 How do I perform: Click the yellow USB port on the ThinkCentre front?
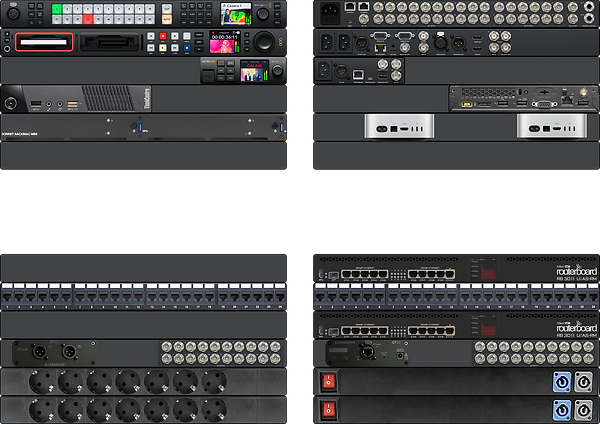[x=72, y=104]
